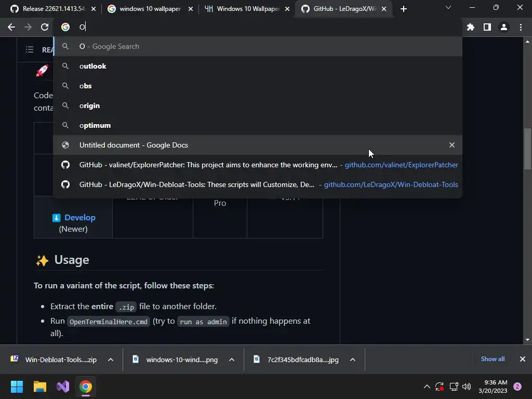Choose the 'outlook' search suggestion
The image size is (532, 399).
(x=258, y=66)
